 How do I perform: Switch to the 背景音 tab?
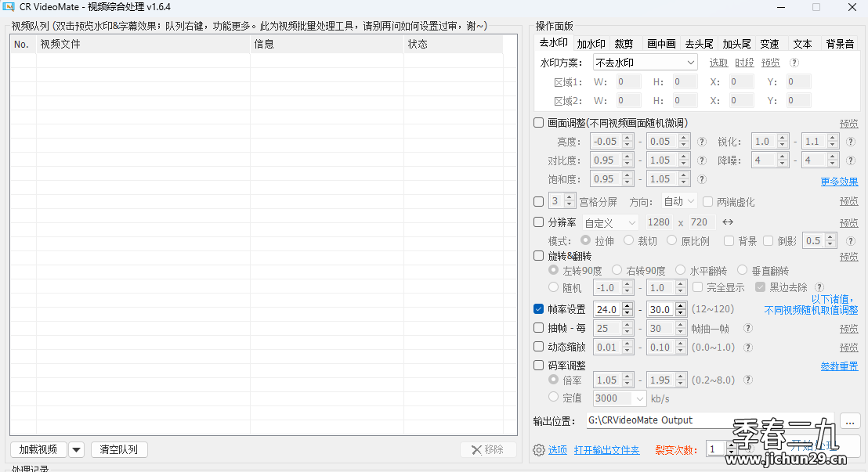(x=840, y=44)
